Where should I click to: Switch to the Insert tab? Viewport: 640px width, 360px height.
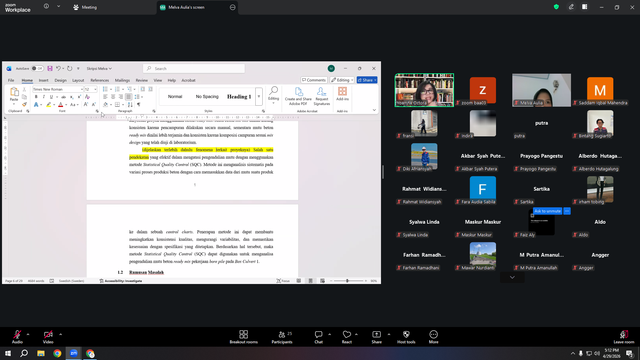tap(43, 80)
